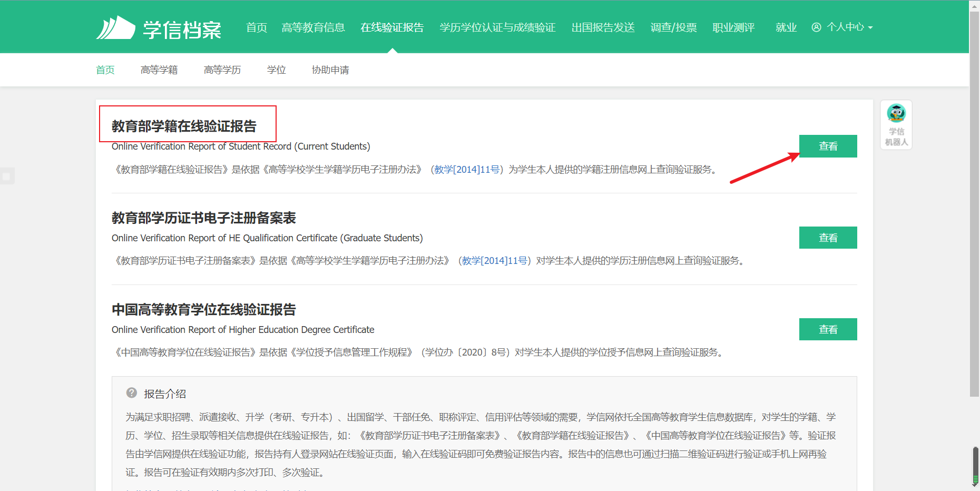Click the heading 中国高等教育学位在线验证报告
The image size is (980, 491).
(204, 310)
